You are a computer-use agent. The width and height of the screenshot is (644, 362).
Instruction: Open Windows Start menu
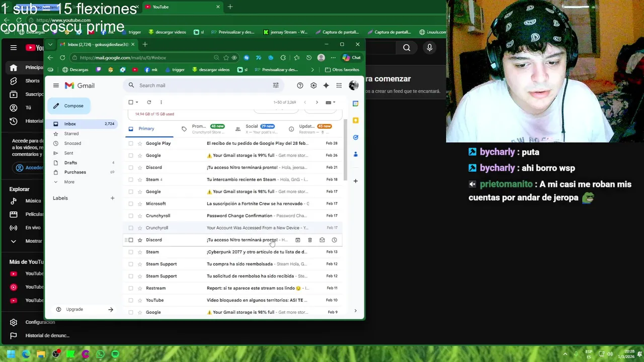point(11,354)
